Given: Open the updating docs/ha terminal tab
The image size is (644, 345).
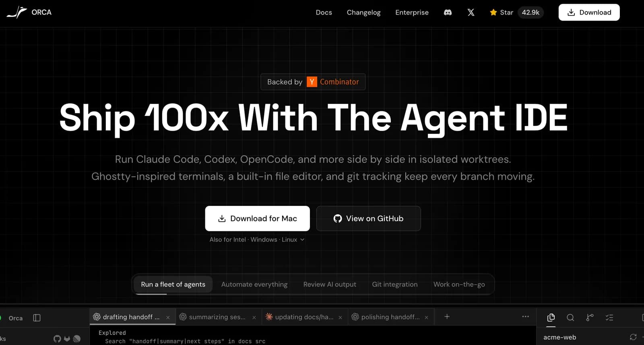Looking at the screenshot, I should click(x=305, y=317).
